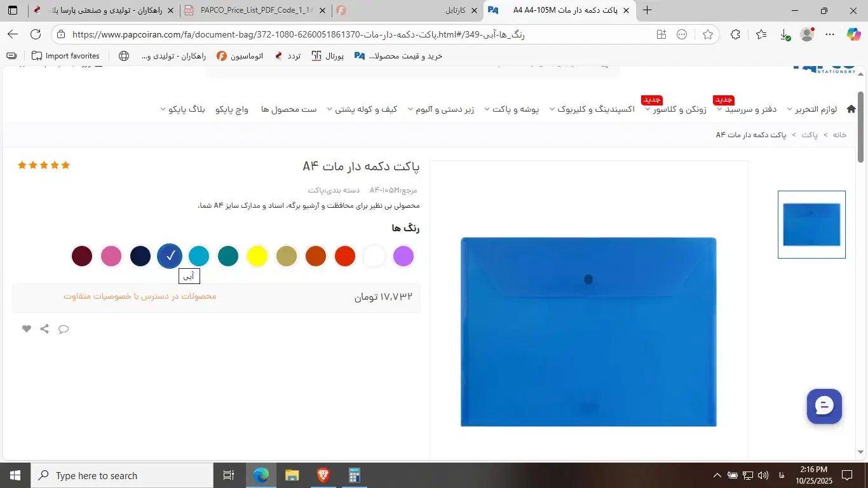Click the Import favorites icon on the bookmarks bar
Image resolution: width=868 pixels, height=488 pixels.
coord(38,55)
